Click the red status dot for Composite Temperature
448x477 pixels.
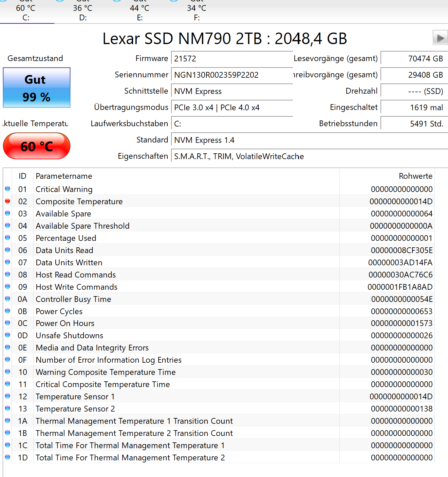click(x=7, y=201)
